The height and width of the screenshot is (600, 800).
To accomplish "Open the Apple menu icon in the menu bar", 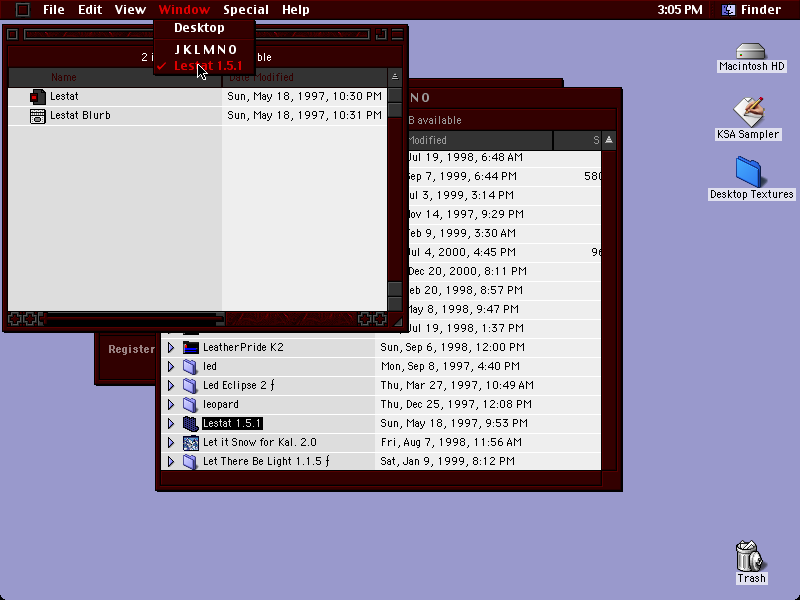I will point(22,10).
